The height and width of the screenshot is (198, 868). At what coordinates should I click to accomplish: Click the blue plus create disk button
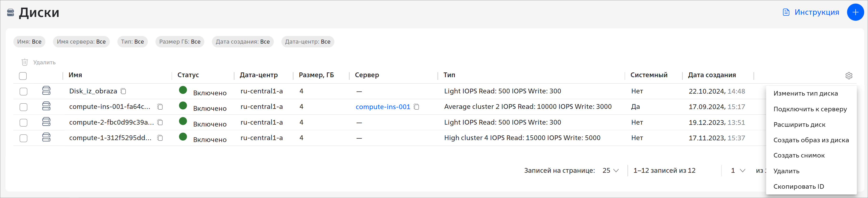855,12
